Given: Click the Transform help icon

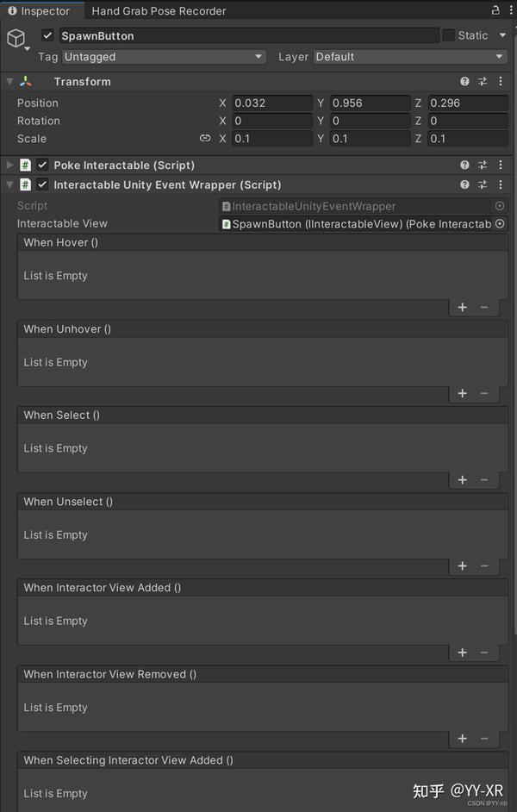Looking at the screenshot, I should (464, 81).
